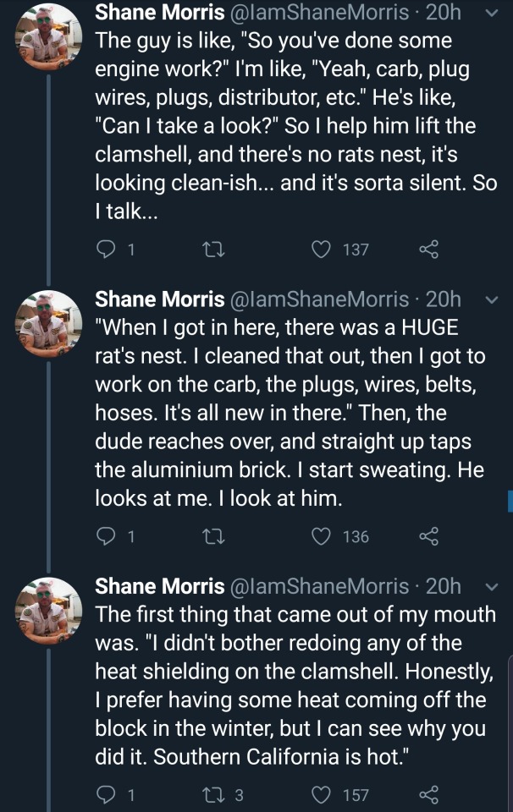Reply to the heat shielding tweet
The image size is (513, 812).
point(107,794)
